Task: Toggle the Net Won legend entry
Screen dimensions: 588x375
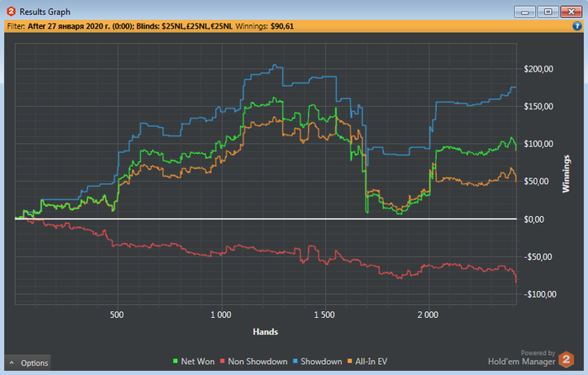Action: 193,362
